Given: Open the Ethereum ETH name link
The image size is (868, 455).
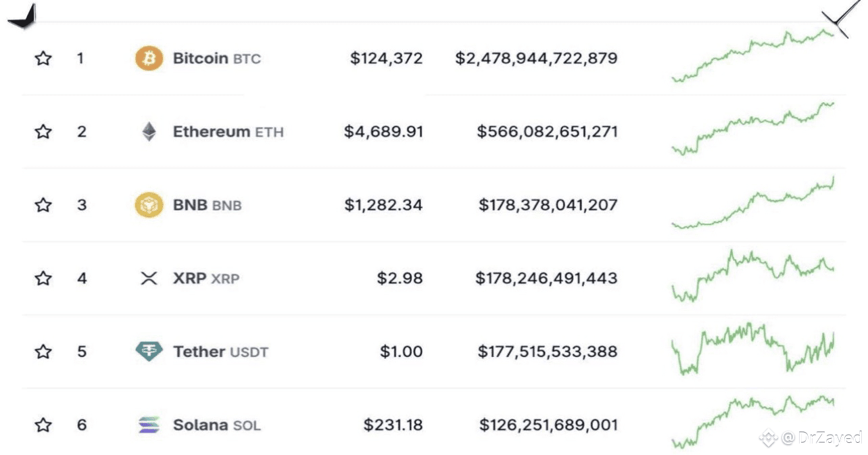Looking at the screenshot, I should coord(228,132).
